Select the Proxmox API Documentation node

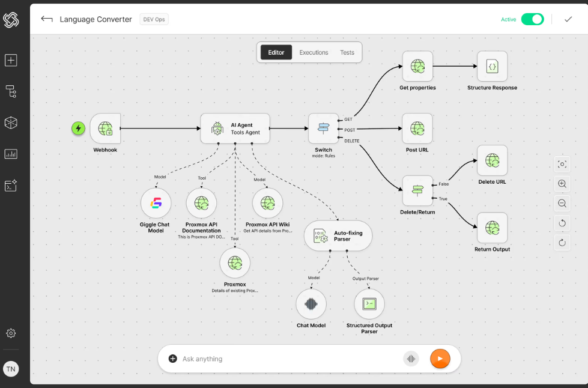coord(201,203)
